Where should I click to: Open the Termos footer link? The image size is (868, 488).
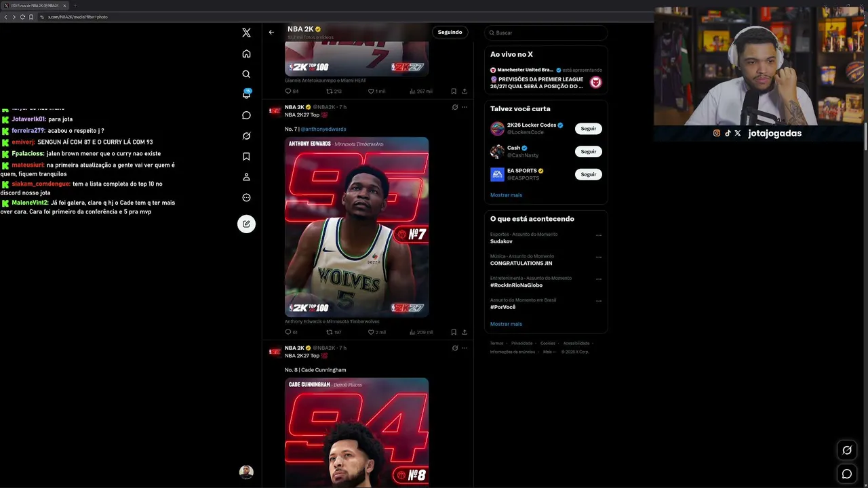pos(497,344)
